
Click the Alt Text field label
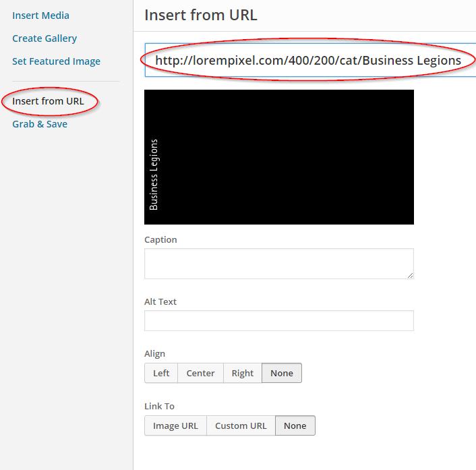(160, 301)
